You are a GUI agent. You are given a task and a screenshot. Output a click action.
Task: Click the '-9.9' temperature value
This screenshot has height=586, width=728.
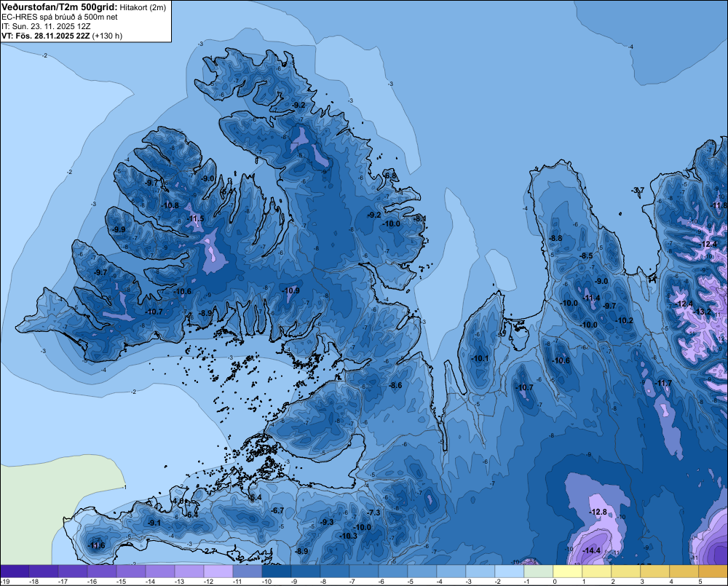(119, 229)
